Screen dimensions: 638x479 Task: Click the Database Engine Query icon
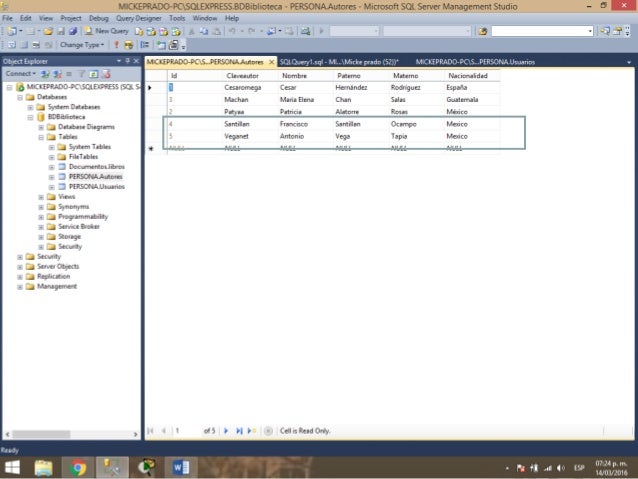(x=139, y=31)
